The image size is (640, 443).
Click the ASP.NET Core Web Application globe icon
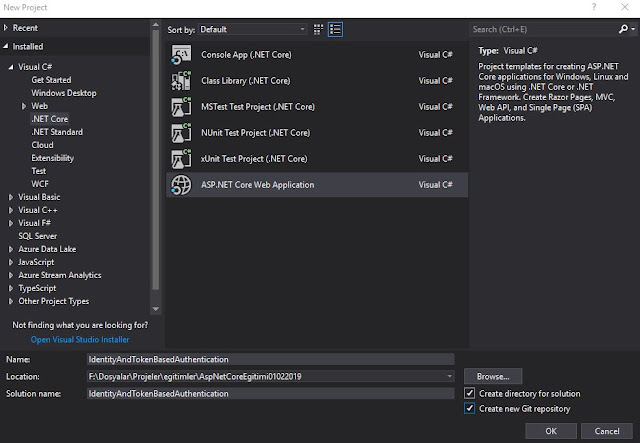point(181,185)
